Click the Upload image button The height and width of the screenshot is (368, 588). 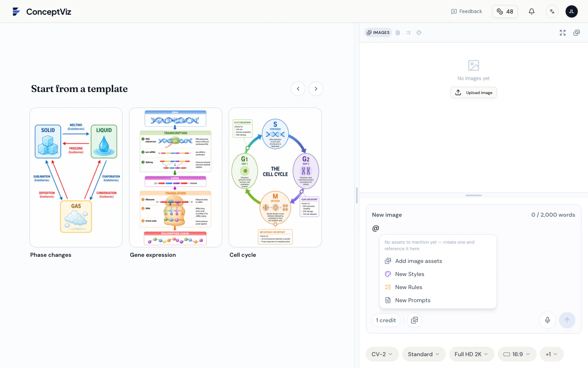[474, 92]
